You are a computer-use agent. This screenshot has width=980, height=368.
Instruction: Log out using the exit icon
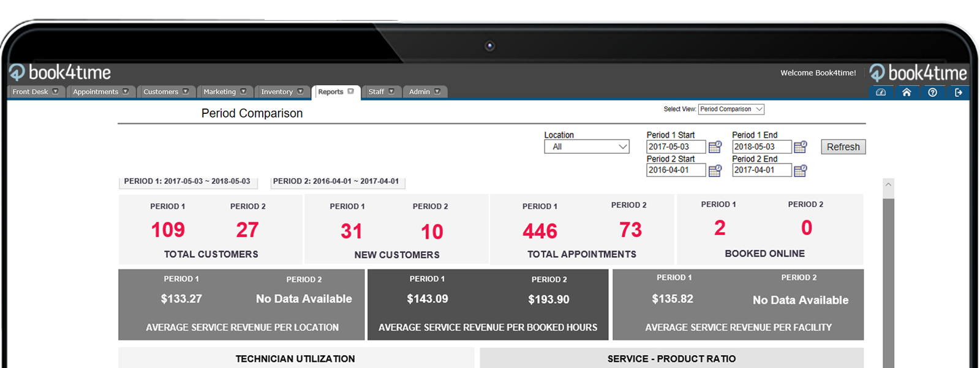pyautogui.click(x=959, y=92)
